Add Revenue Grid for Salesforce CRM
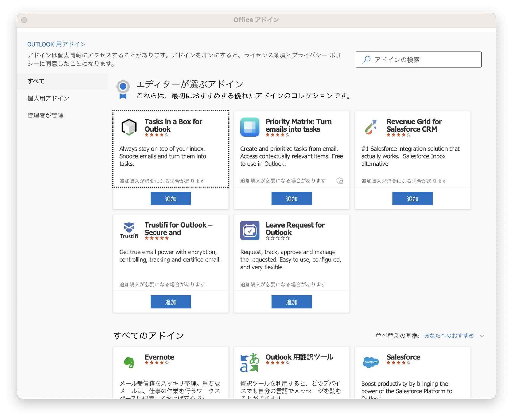 click(x=413, y=198)
